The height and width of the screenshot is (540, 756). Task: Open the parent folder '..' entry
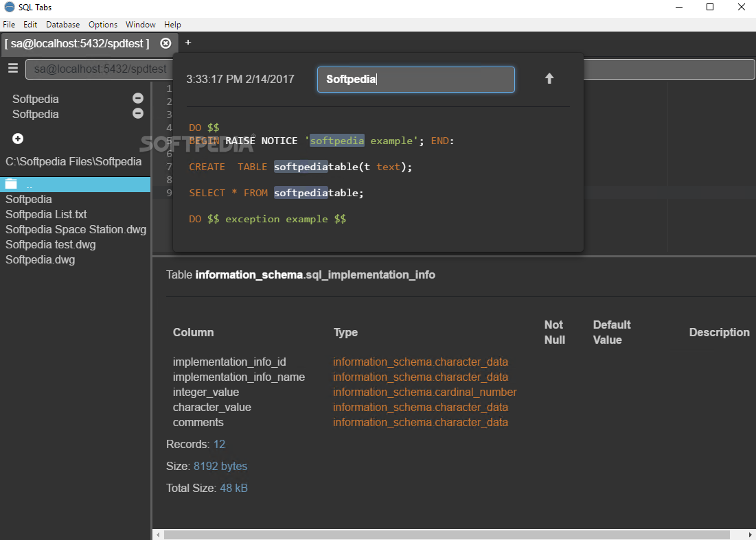pos(76,185)
